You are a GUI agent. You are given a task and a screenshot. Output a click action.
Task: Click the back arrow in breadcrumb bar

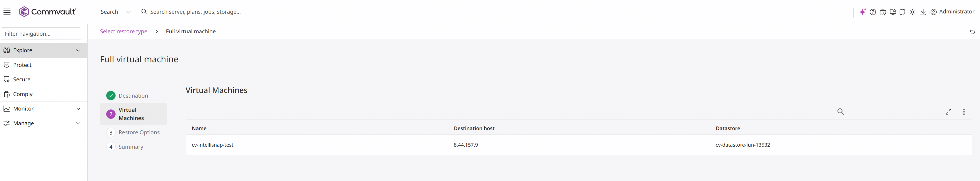click(972, 32)
